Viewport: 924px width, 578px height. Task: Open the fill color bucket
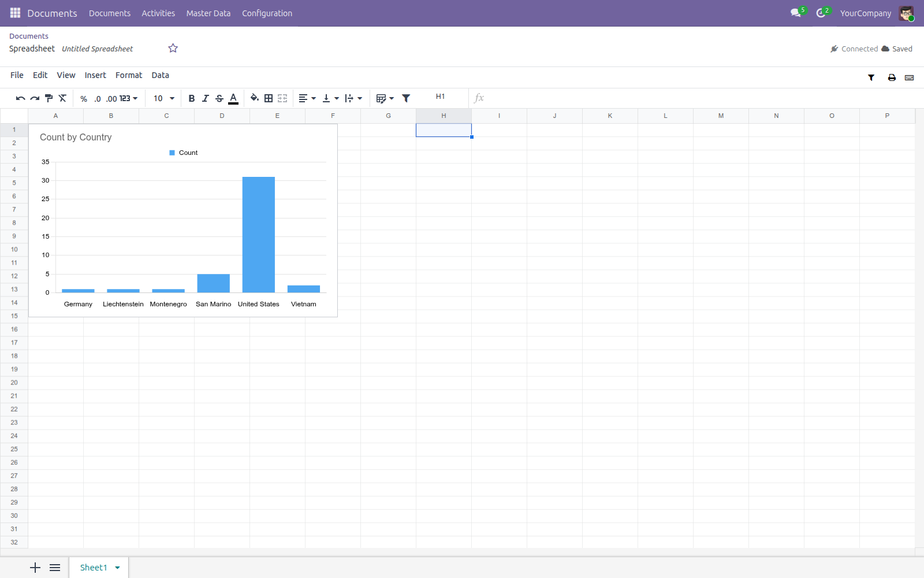coord(254,98)
